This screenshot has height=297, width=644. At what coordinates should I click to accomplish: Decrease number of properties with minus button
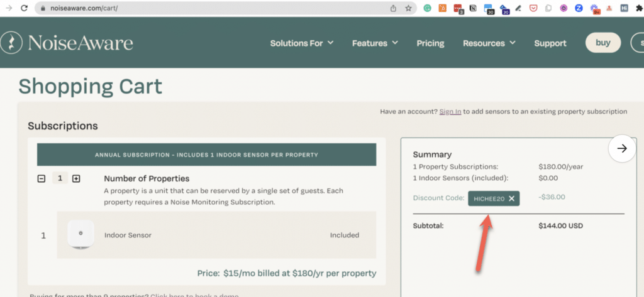[x=42, y=178]
